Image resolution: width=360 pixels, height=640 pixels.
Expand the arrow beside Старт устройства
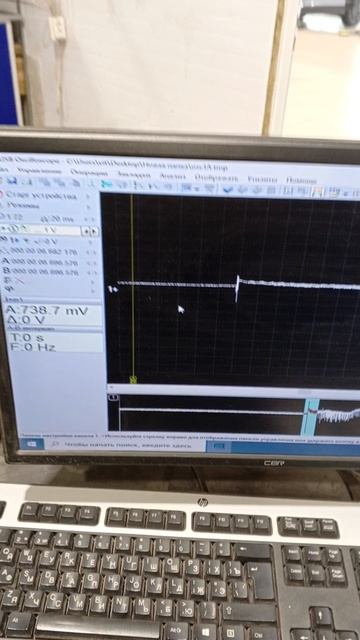pyautogui.click(x=88, y=196)
